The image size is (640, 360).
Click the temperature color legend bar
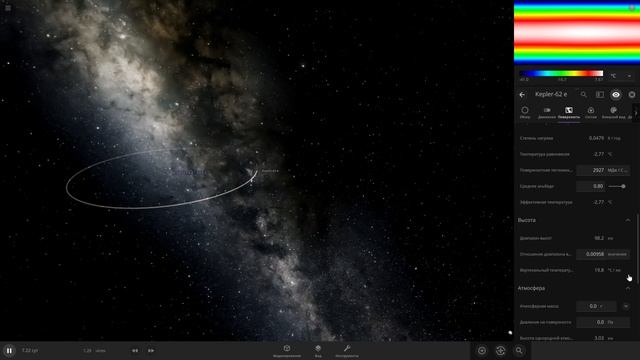[x=561, y=73]
